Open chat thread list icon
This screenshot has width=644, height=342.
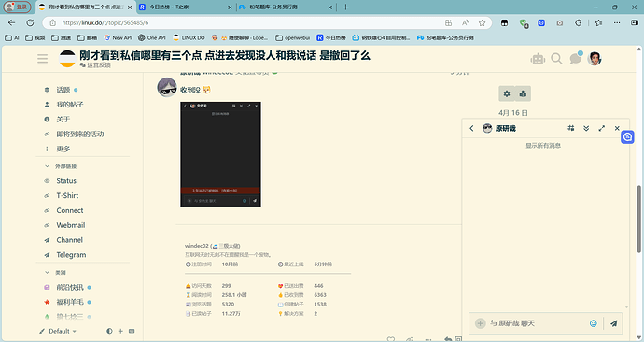571,128
